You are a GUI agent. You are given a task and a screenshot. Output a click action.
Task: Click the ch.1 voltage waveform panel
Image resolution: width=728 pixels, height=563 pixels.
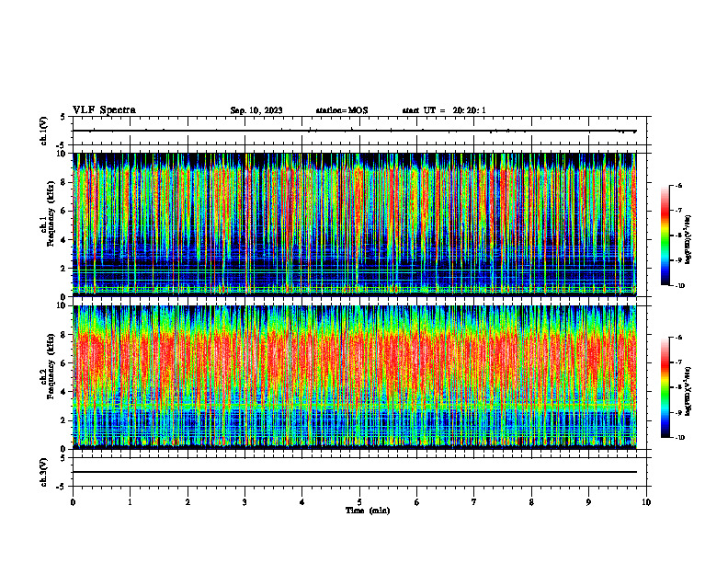(x=361, y=131)
